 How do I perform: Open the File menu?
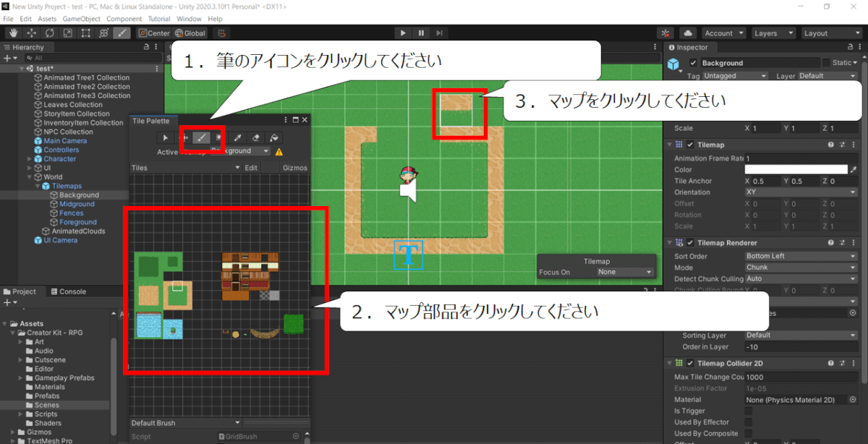click(x=9, y=18)
